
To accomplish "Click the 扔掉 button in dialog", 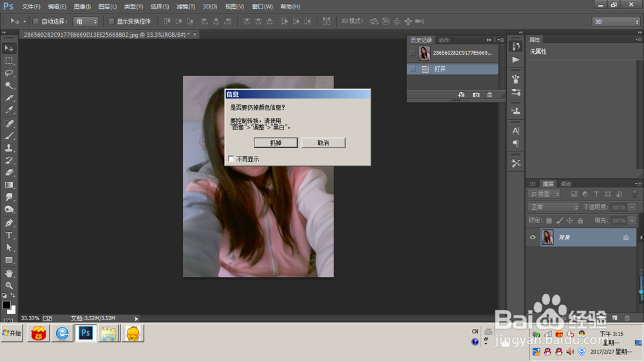I will coord(276,142).
